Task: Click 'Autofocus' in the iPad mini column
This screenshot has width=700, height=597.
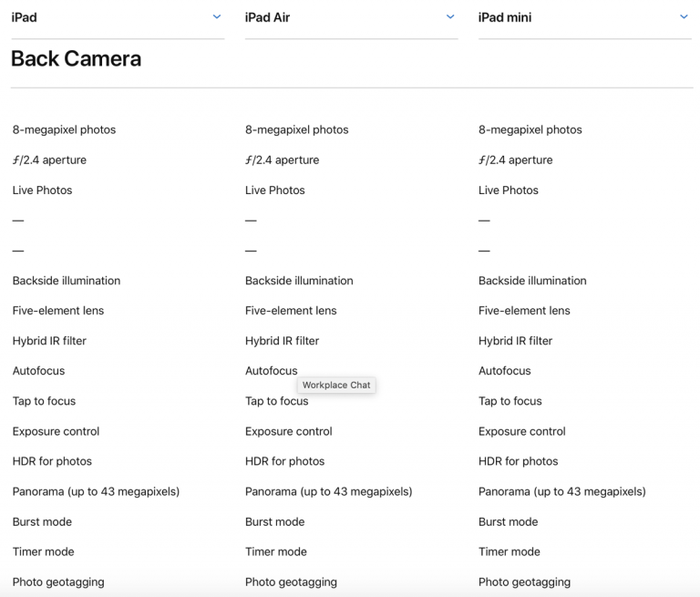Action: pos(504,371)
